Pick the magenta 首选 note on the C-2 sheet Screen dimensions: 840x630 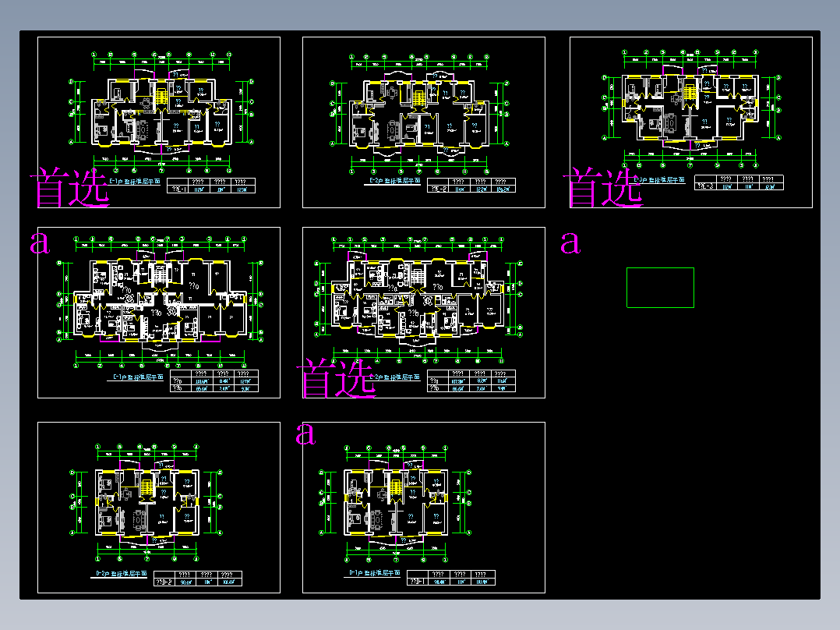click(x=337, y=378)
